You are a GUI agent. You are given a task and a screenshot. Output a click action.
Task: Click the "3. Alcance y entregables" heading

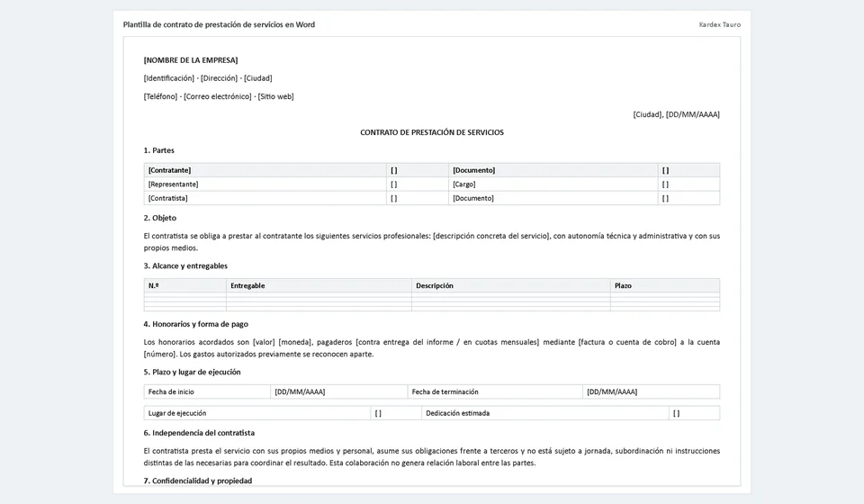185,266
